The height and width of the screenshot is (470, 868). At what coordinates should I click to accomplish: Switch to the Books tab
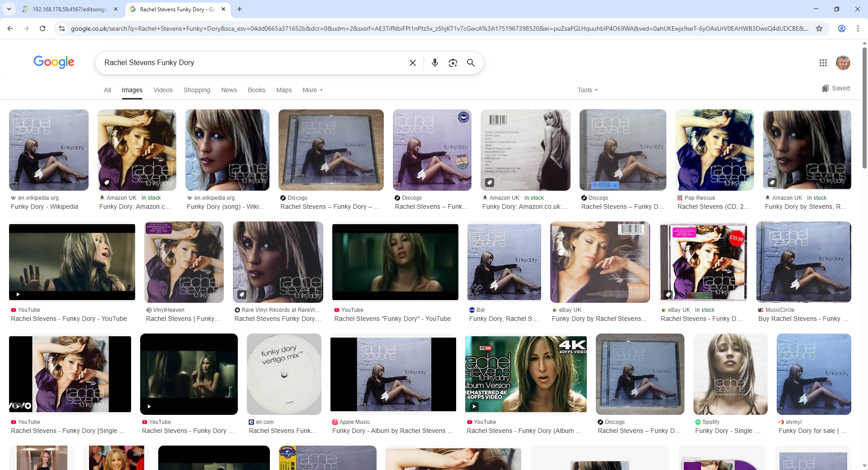click(x=256, y=90)
